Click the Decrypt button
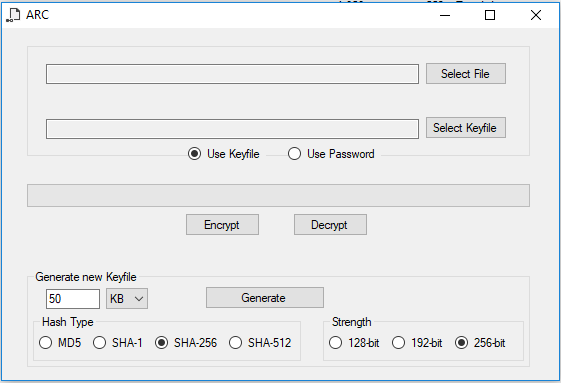Viewport: 561px width, 383px height. pos(330,225)
